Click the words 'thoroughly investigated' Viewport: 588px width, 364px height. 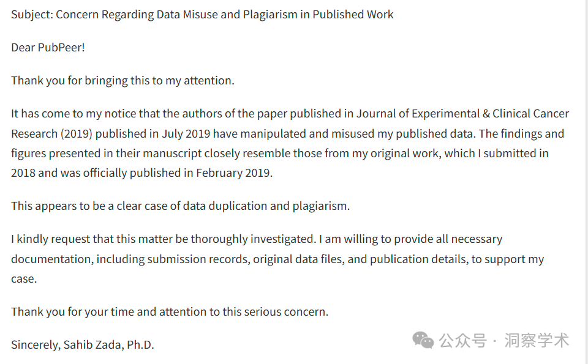253,239
